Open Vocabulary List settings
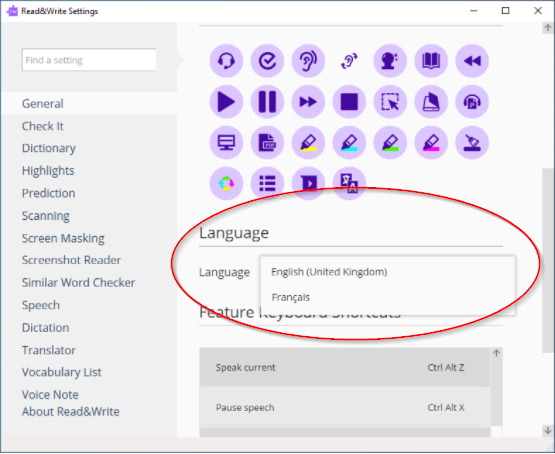 point(62,372)
